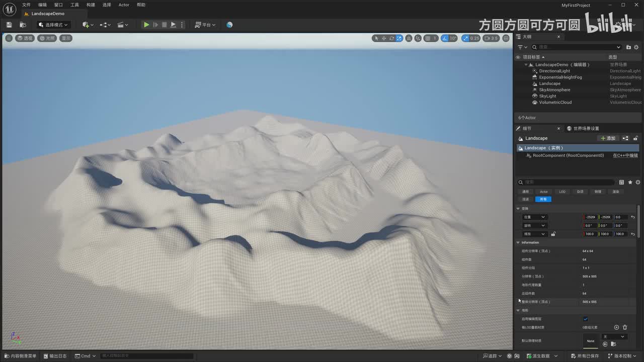Open the 位置 location type dropdown
The width and height of the screenshot is (644, 362).
(x=534, y=217)
